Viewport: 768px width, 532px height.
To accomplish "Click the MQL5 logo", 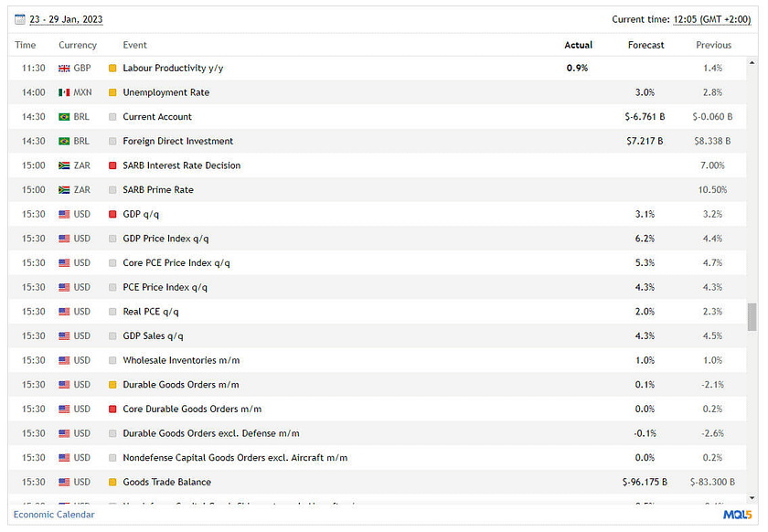I will click(x=737, y=515).
